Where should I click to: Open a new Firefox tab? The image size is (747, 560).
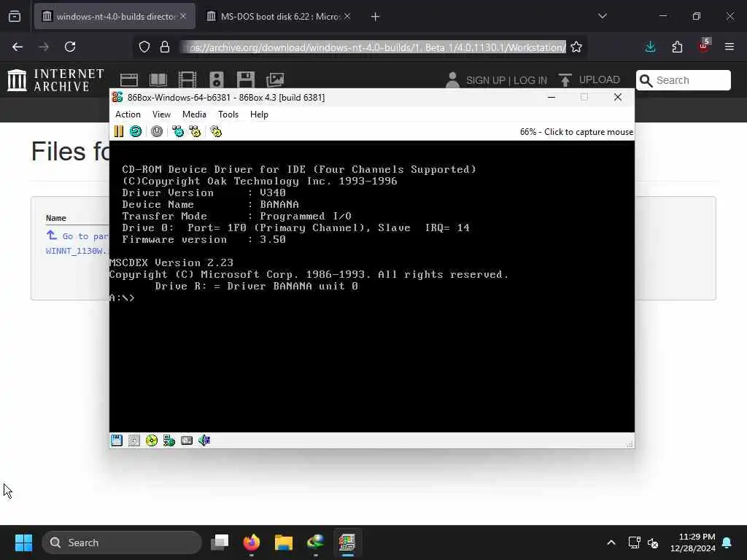(x=376, y=17)
